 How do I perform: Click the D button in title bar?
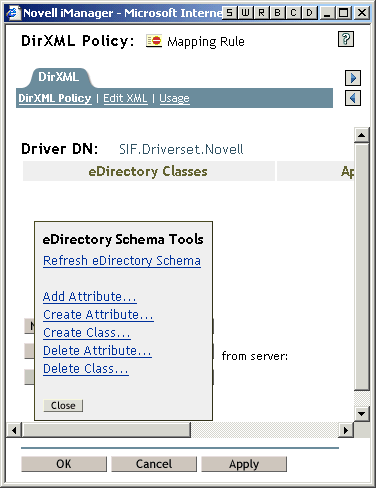[x=309, y=13]
